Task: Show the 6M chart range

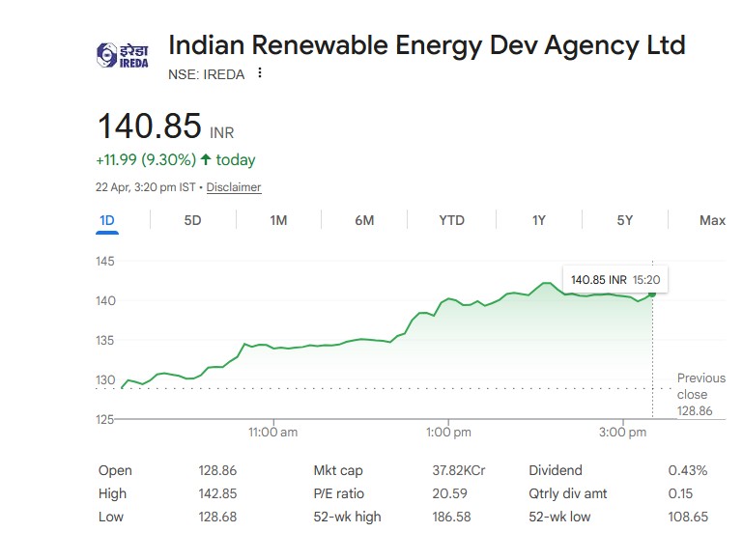Action: pos(364,220)
